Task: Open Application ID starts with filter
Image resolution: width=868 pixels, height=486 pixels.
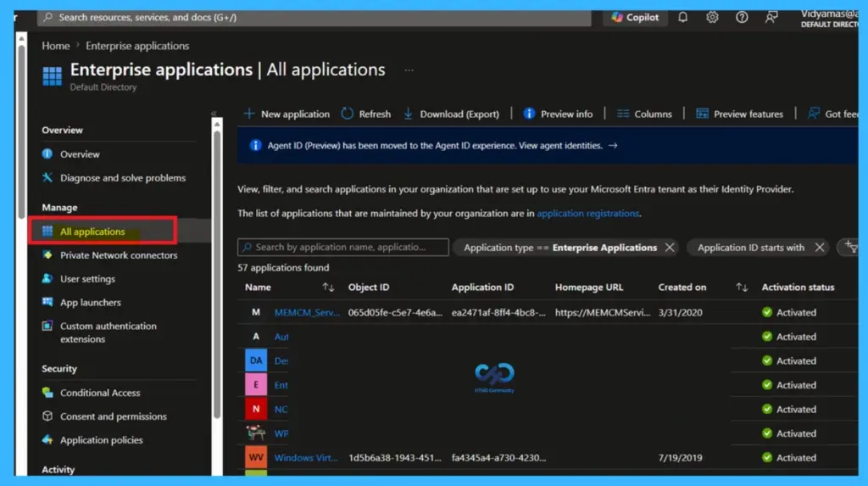Action: pyautogui.click(x=751, y=248)
